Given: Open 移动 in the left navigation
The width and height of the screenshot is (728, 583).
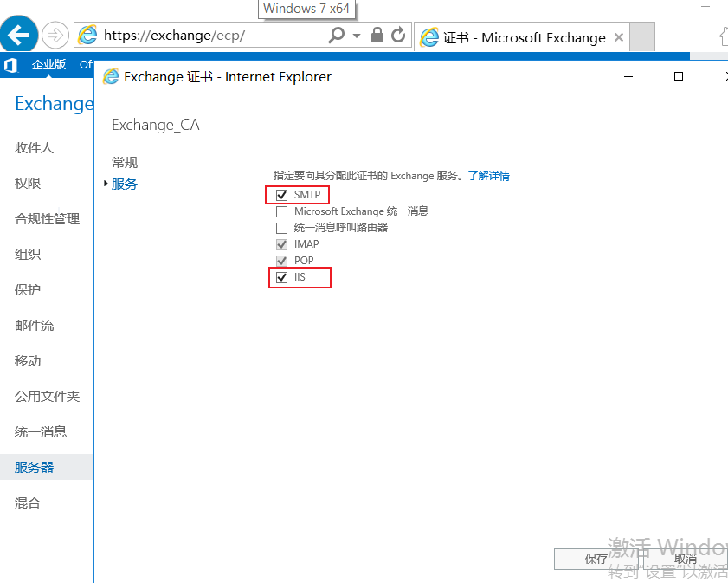Looking at the screenshot, I should (28, 361).
